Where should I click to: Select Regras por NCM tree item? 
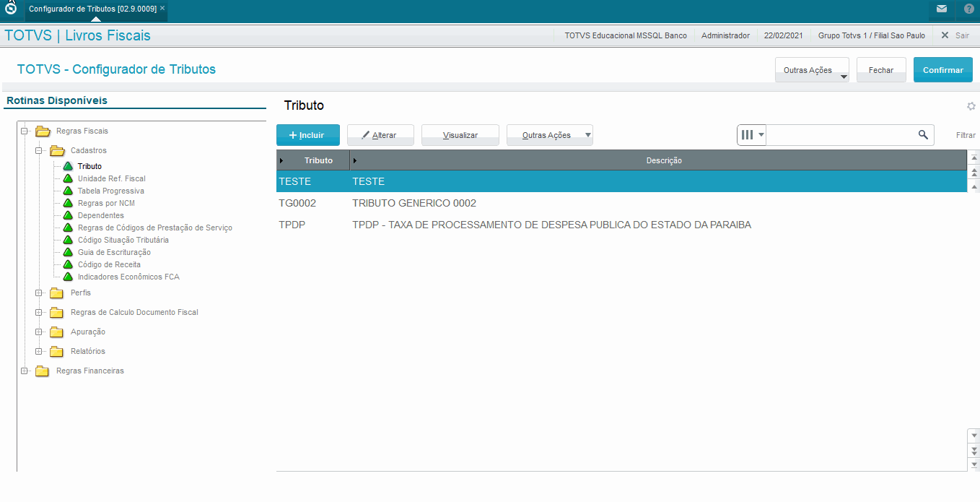click(x=106, y=204)
